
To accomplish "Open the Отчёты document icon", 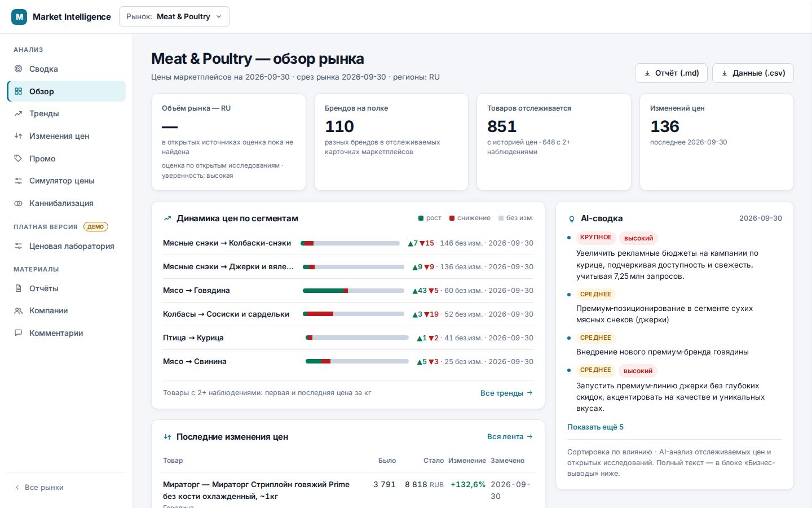I will click(19, 288).
